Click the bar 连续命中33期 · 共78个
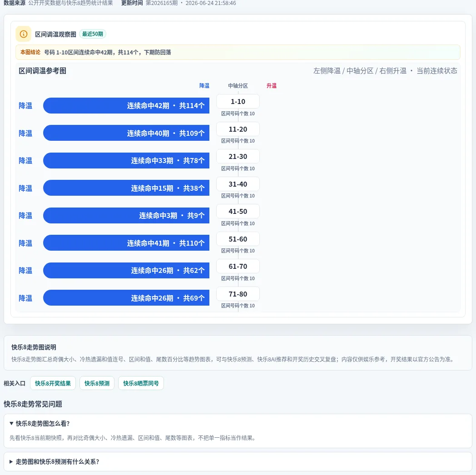The width and height of the screenshot is (476, 475). tap(126, 161)
